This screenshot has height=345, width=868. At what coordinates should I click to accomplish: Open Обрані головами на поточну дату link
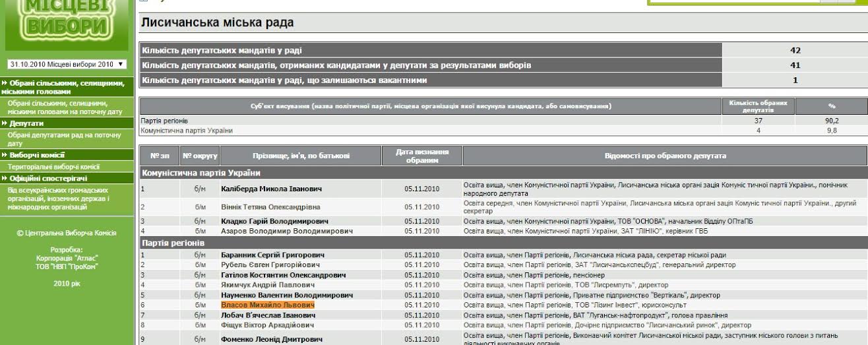(65, 108)
